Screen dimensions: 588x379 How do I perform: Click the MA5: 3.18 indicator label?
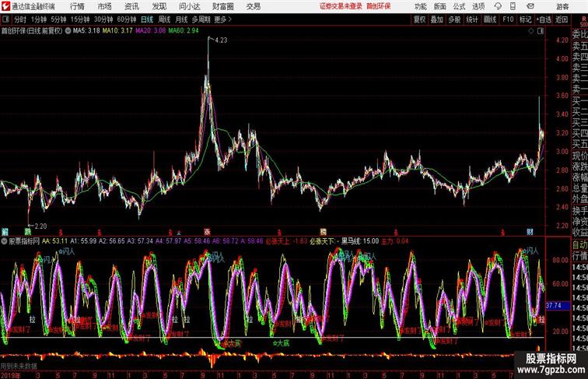tap(86, 31)
